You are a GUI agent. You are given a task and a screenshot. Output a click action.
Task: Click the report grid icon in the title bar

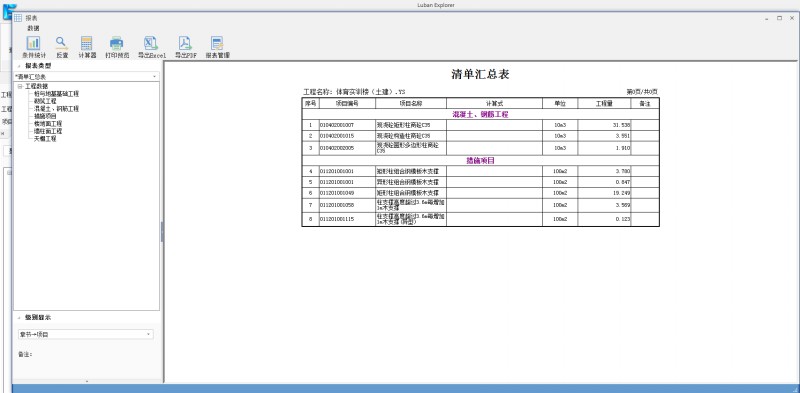(18, 18)
